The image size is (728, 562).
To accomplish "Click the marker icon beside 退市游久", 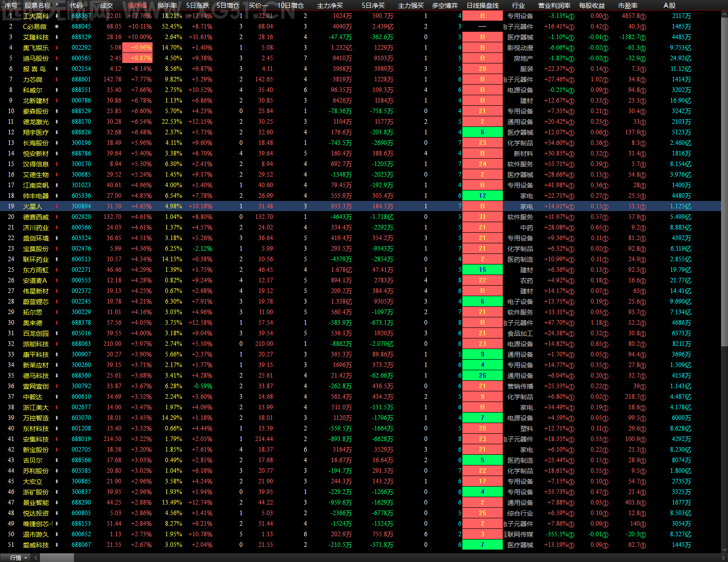I will 57,534.
